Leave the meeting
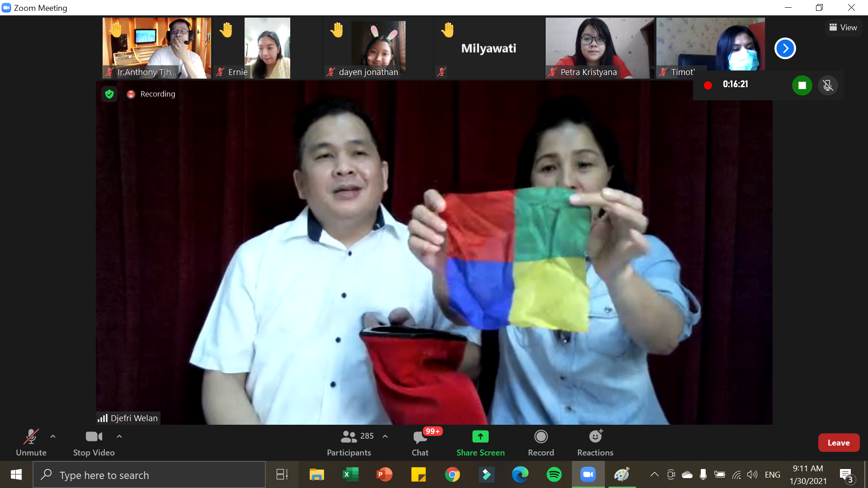The width and height of the screenshot is (868, 488). (839, 443)
